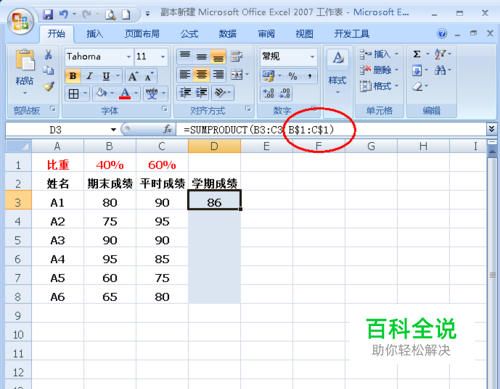Open Sort and Filter icon

tap(440, 54)
